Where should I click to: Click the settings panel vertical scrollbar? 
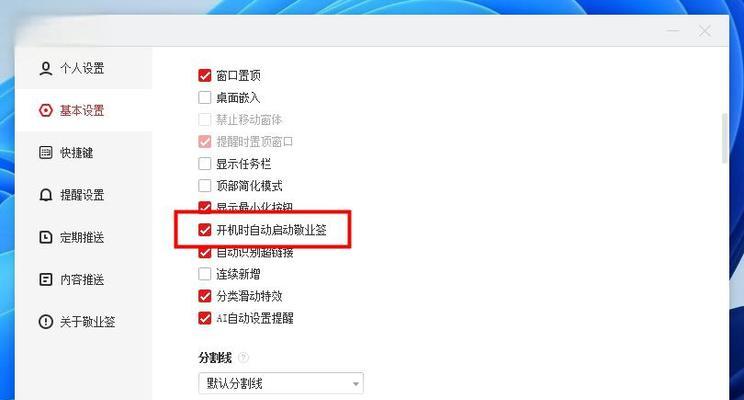(x=724, y=139)
